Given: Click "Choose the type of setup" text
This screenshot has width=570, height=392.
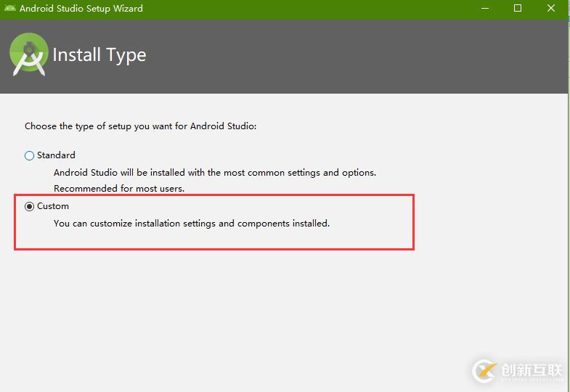Looking at the screenshot, I should [141, 126].
